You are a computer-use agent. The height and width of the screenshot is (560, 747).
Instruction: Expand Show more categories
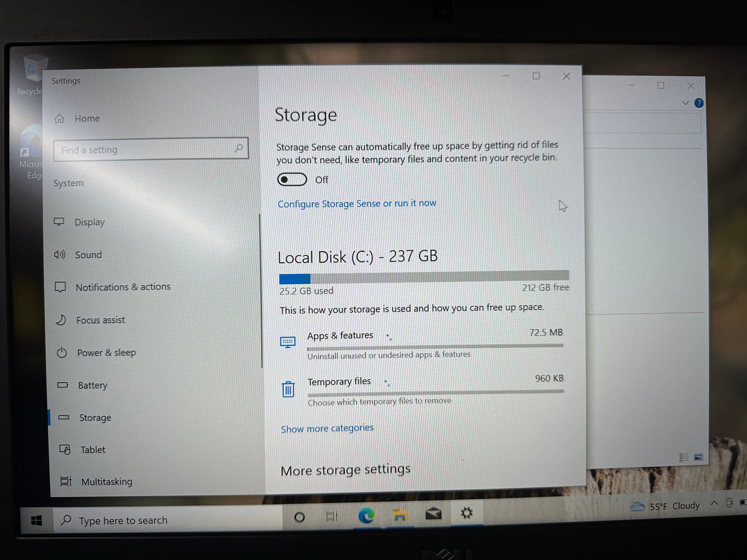pos(327,428)
